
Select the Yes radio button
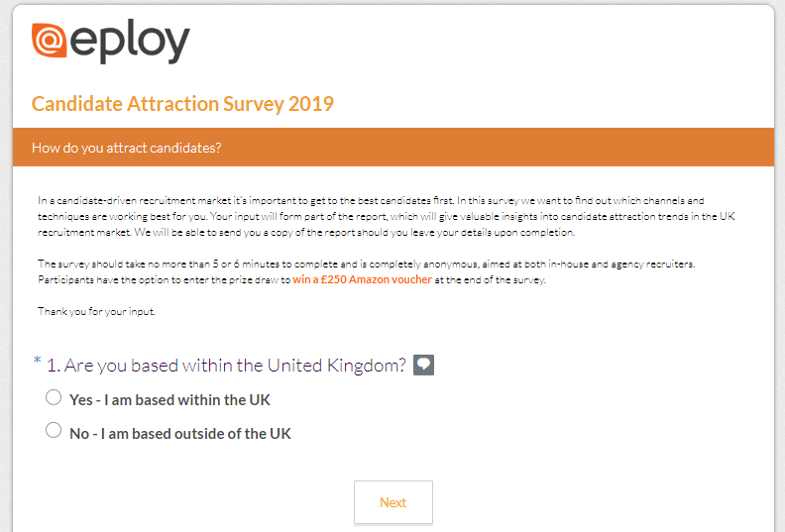click(x=54, y=397)
